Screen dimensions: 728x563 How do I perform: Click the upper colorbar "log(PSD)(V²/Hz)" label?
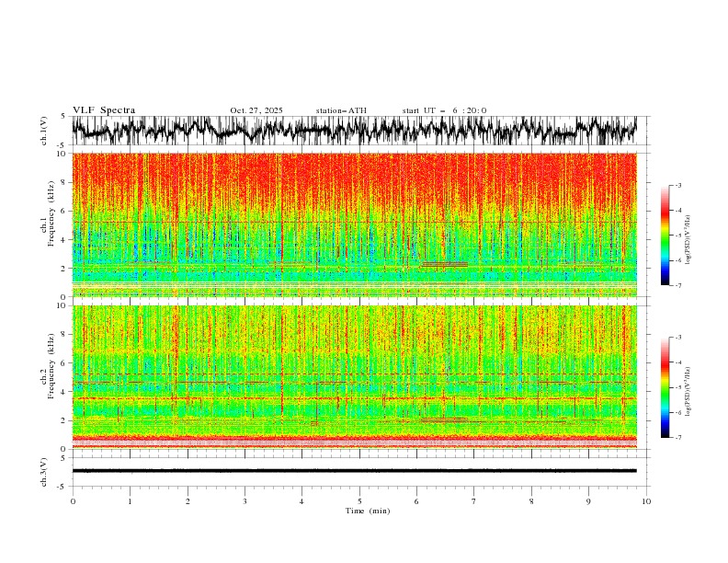(x=688, y=240)
